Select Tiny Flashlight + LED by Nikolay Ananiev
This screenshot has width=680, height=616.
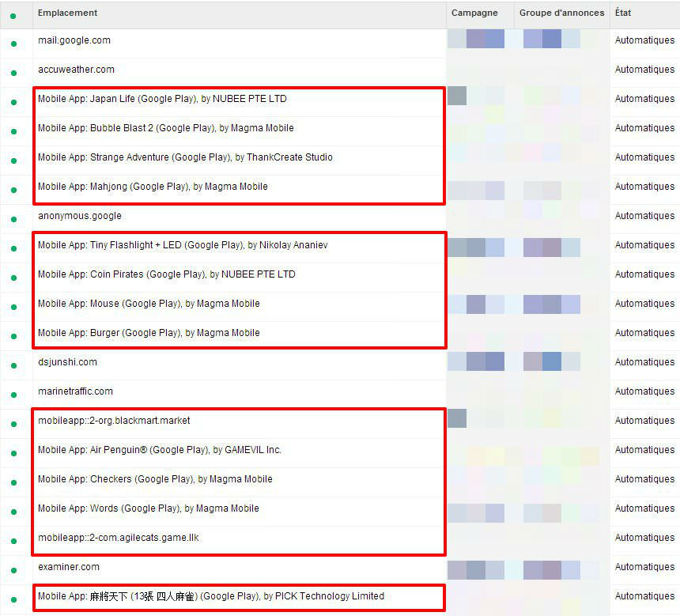point(183,245)
